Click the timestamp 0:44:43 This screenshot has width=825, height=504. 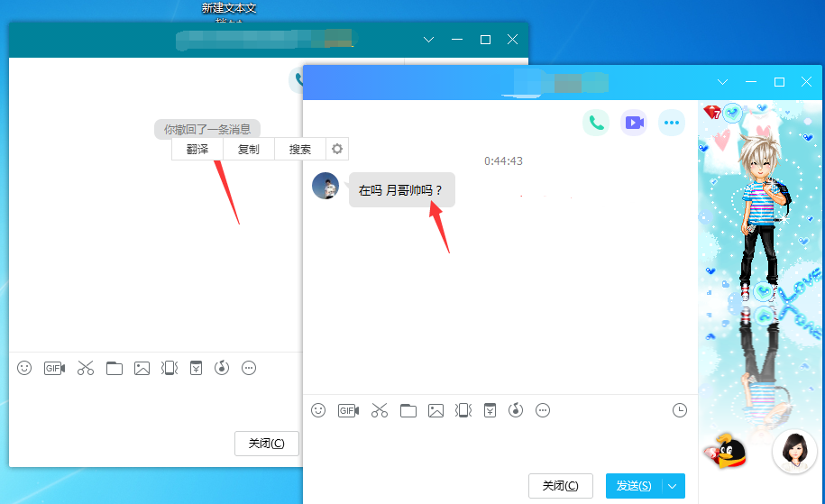point(503,161)
